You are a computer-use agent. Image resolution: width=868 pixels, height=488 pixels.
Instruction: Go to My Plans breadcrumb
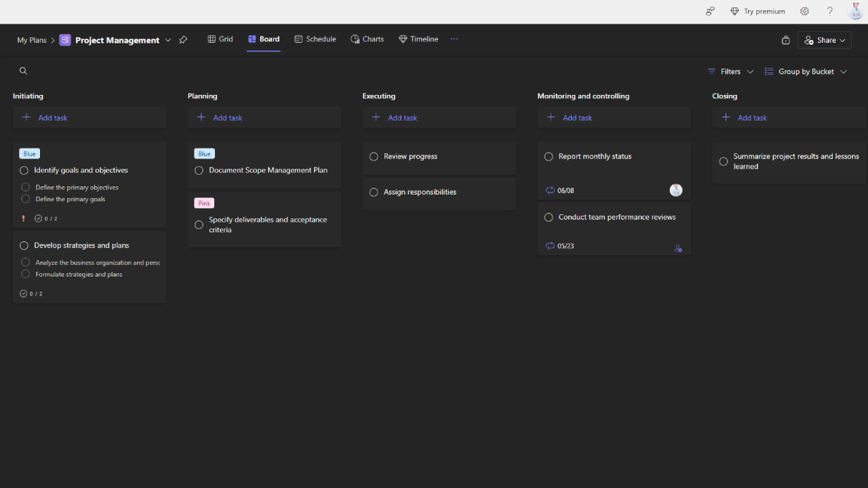coord(32,40)
